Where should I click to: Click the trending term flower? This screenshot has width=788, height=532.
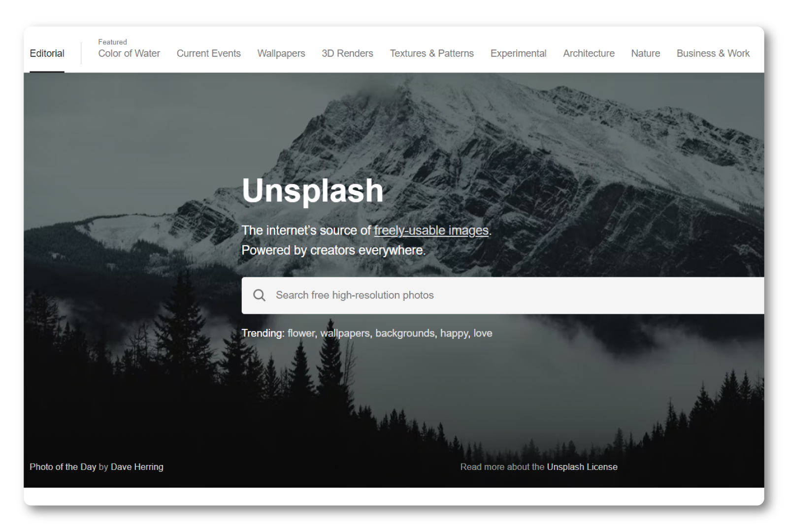pos(301,333)
